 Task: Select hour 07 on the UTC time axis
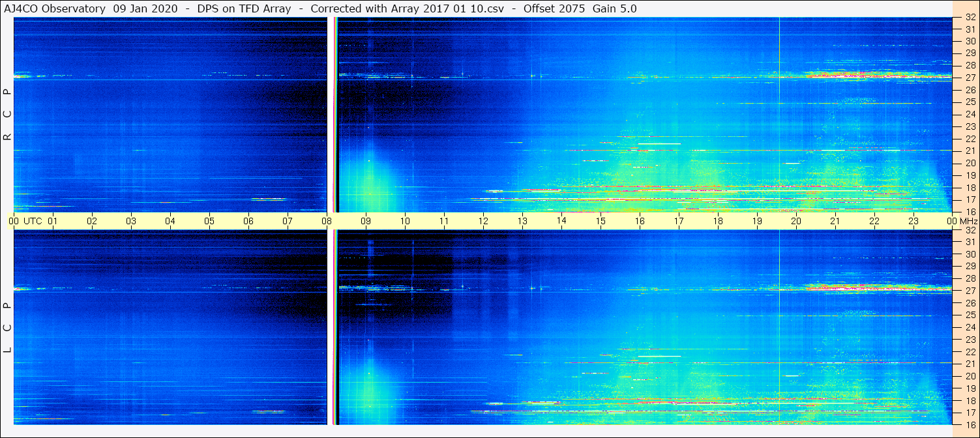point(288,221)
